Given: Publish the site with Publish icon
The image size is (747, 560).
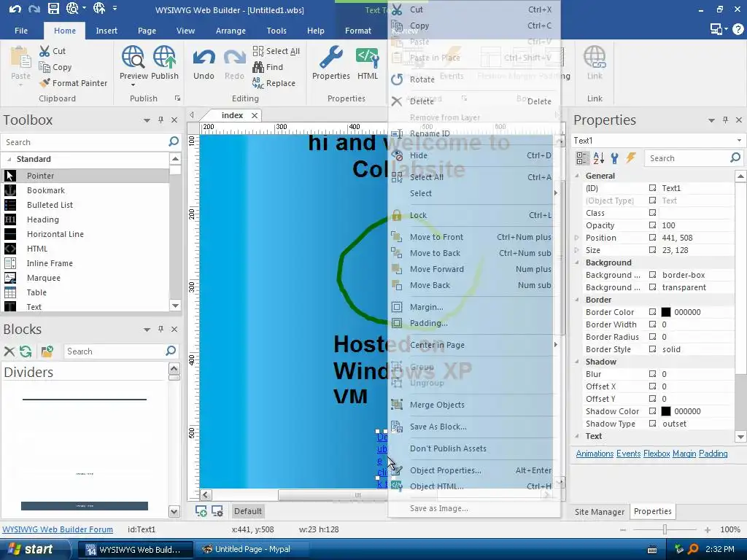Looking at the screenshot, I should [x=165, y=63].
